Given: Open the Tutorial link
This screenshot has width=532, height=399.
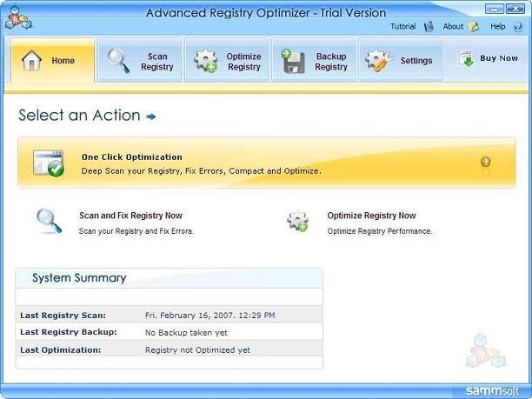Looking at the screenshot, I should click(x=402, y=26).
